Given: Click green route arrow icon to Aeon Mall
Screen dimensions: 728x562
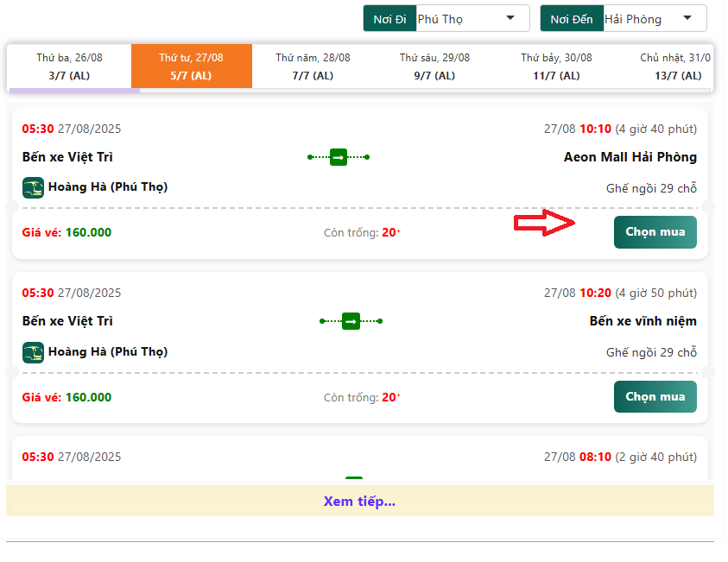Looking at the screenshot, I should (339, 157).
